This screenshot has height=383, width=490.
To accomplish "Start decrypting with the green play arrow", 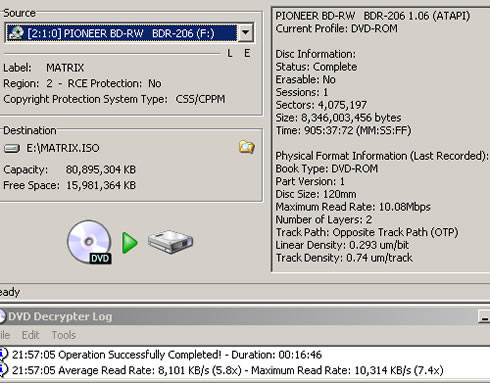I will coord(130,243).
